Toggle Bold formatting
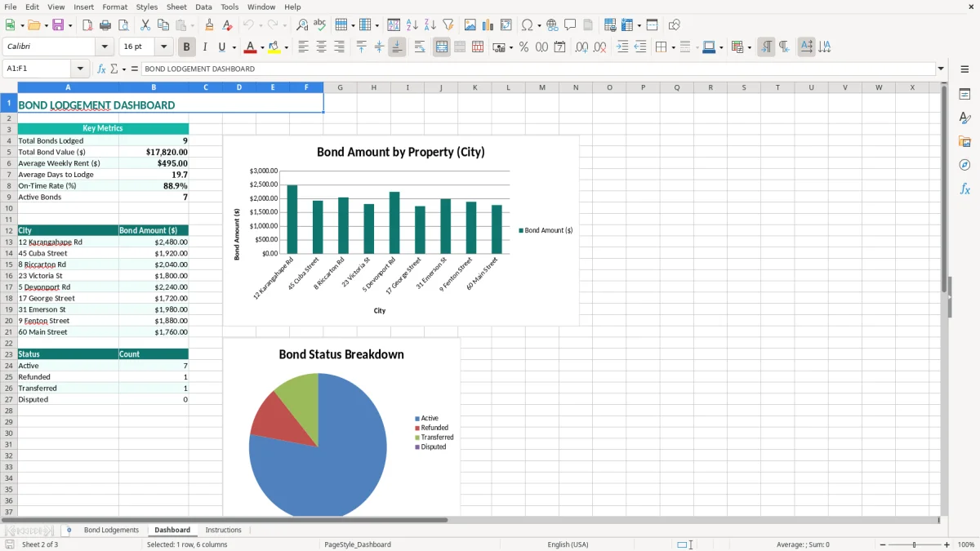The height and width of the screenshot is (551, 980). (x=186, y=47)
